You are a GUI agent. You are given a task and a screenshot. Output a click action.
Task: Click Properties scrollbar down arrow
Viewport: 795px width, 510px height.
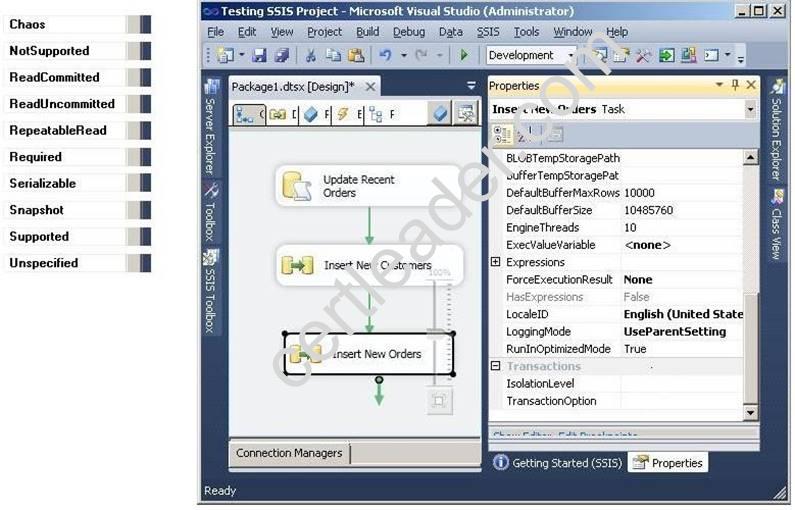[x=750, y=413]
